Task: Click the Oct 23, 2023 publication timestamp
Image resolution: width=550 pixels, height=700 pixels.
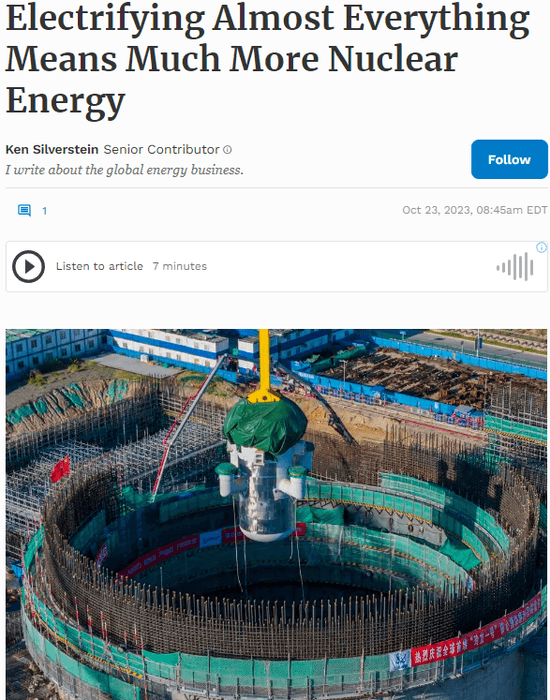Action: click(x=475, y=210)
